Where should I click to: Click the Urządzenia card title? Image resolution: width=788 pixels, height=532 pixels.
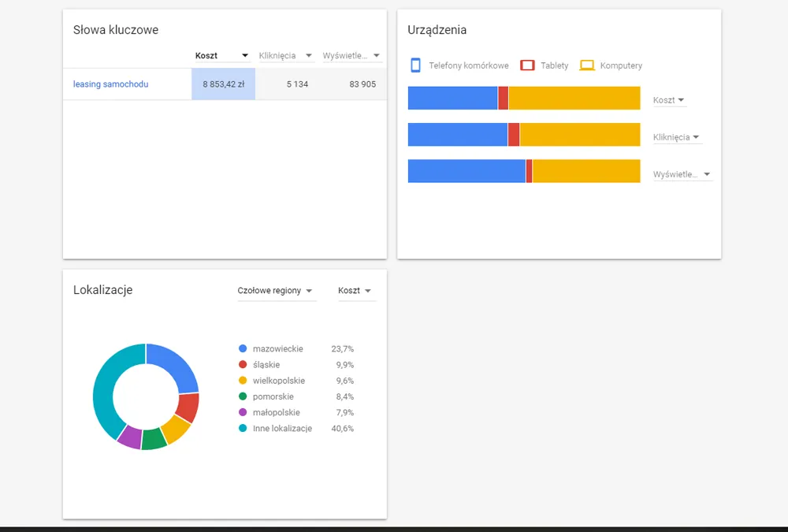tap(437, 30)
